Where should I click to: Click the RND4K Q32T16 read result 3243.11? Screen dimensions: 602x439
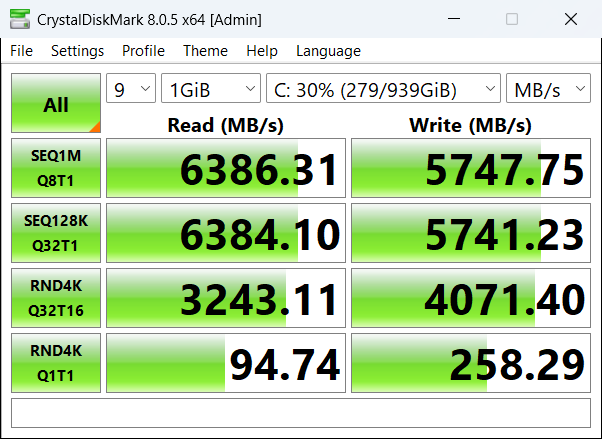coord(226,298)
